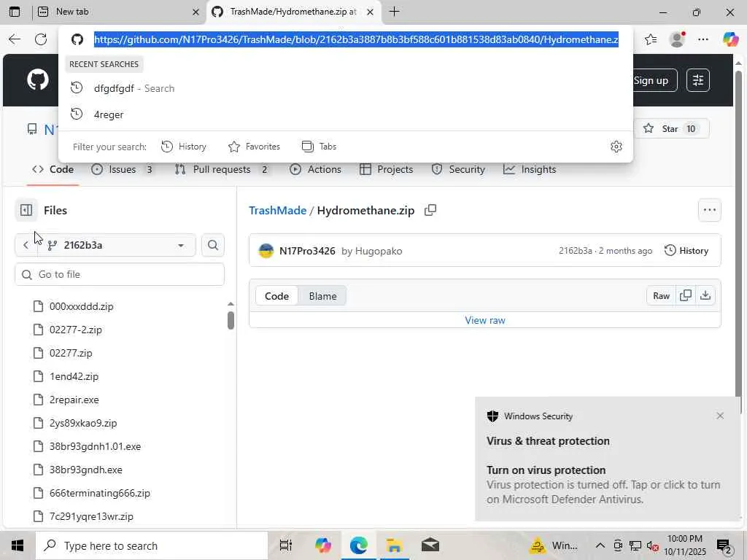Open the file's more options ellipsis

pos(709,210)
